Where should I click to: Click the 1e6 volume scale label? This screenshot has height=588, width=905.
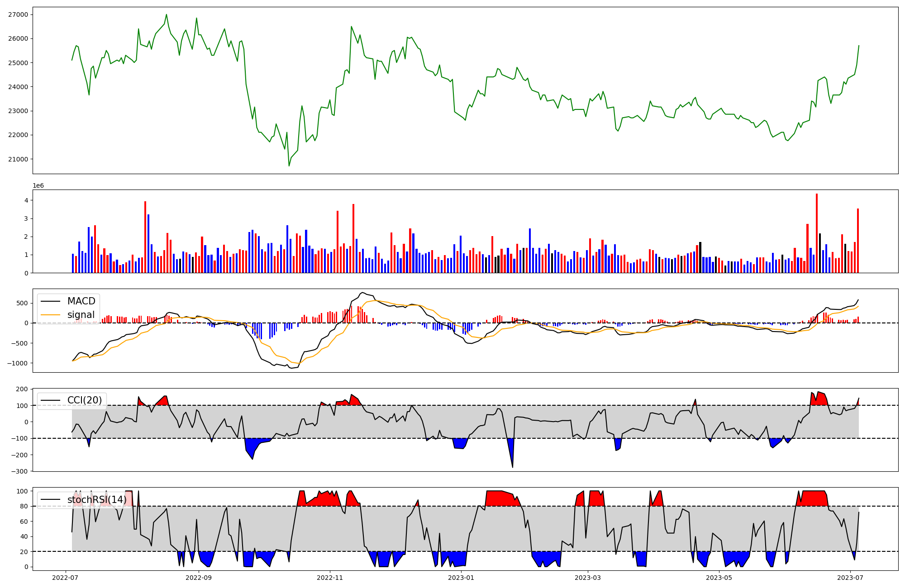tap(38, 186)
